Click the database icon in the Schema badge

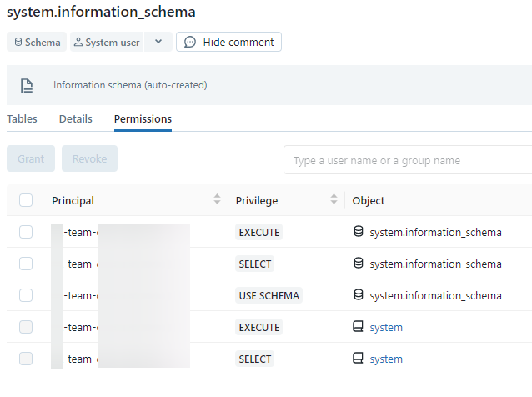[x=18, y=43]
